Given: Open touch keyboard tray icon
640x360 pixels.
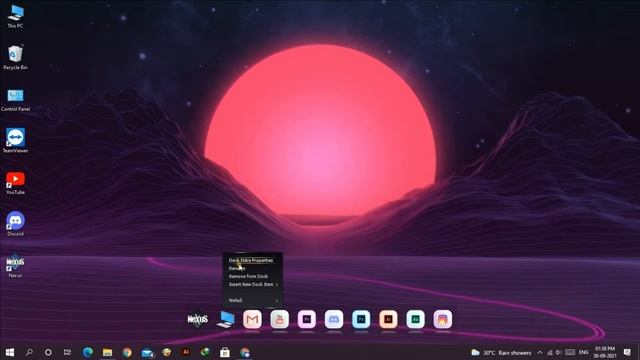Looking at the screenshot, I should pyautogui.click(x=570, y=353).
